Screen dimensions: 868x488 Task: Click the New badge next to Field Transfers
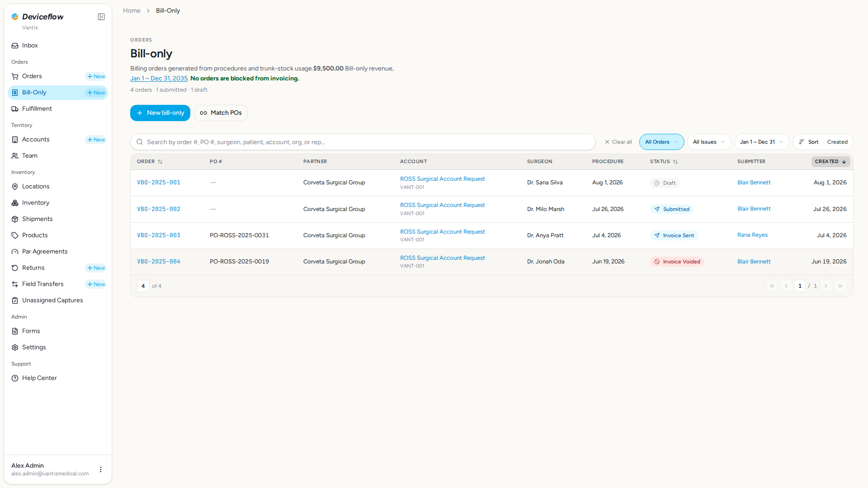coord(96,284)
